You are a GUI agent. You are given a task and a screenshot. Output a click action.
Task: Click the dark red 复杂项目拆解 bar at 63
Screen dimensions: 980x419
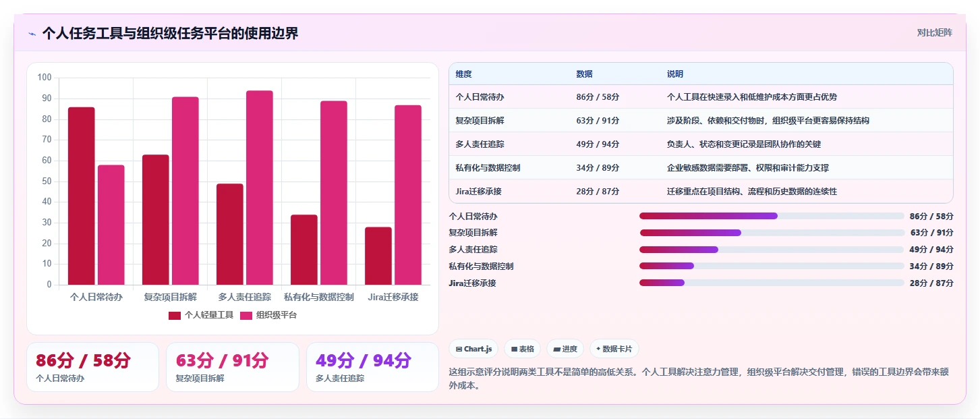coord(156,219)
